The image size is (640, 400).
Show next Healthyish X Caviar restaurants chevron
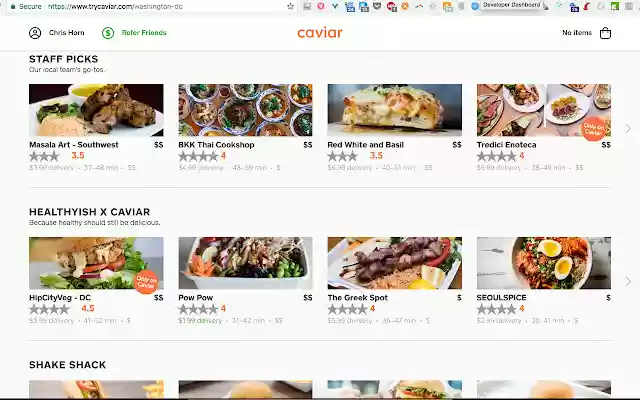[x=628, y=282]
